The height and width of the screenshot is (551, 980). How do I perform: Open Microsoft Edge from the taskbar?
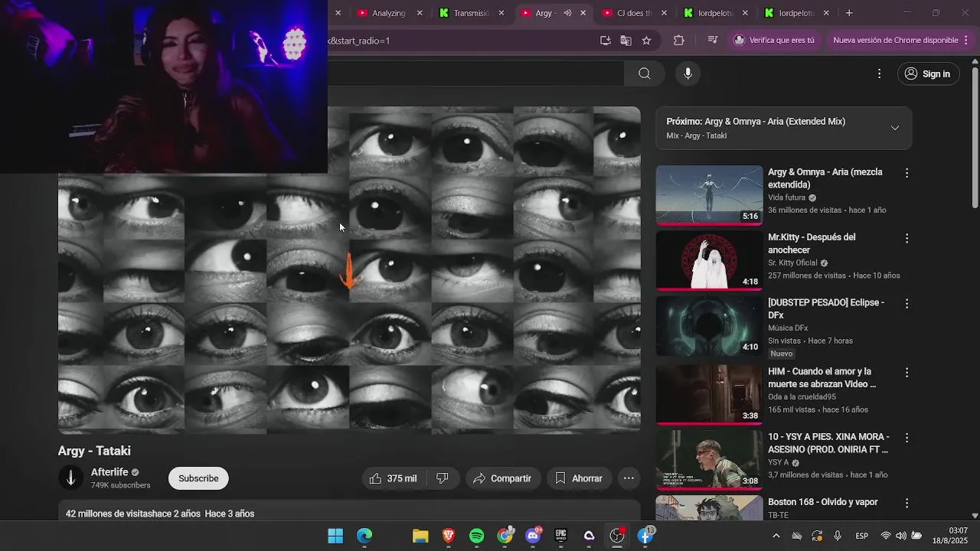tap(364, 536)
